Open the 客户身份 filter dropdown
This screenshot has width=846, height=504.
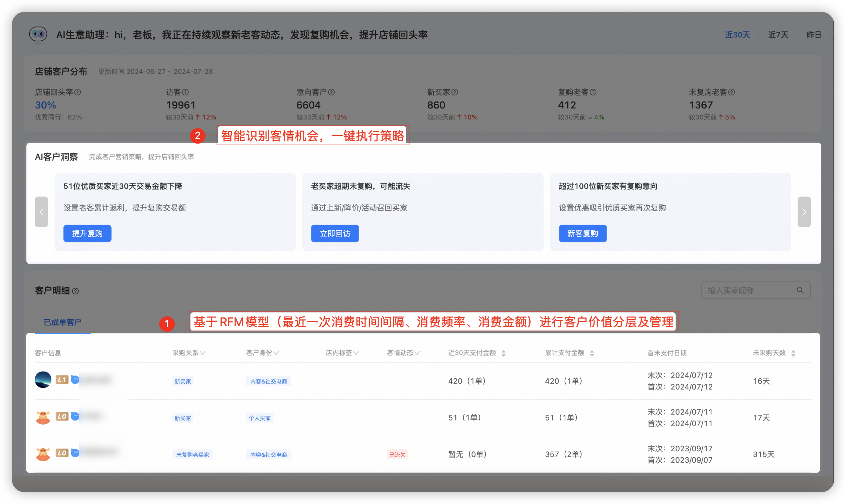pos(262,352)
